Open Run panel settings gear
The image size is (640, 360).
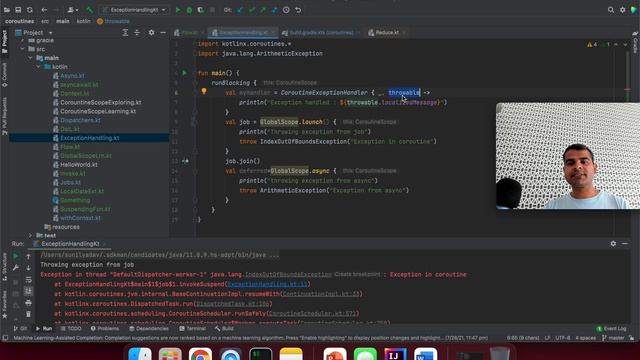click(x=613, y=243)
